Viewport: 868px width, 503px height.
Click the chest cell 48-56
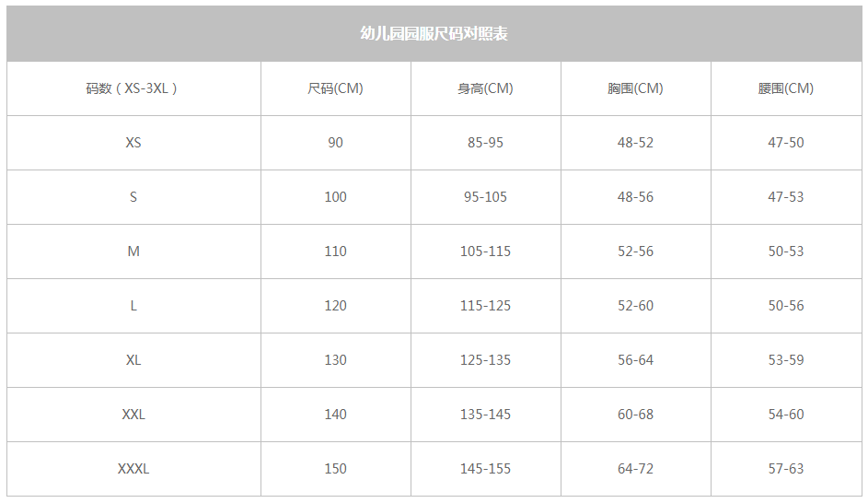click(x=635, y=197)
